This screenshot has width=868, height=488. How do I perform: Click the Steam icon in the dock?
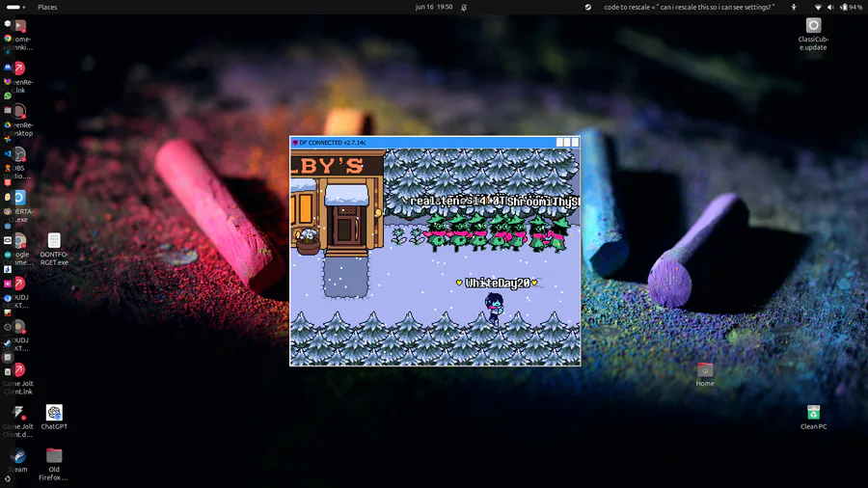point(7,343)
